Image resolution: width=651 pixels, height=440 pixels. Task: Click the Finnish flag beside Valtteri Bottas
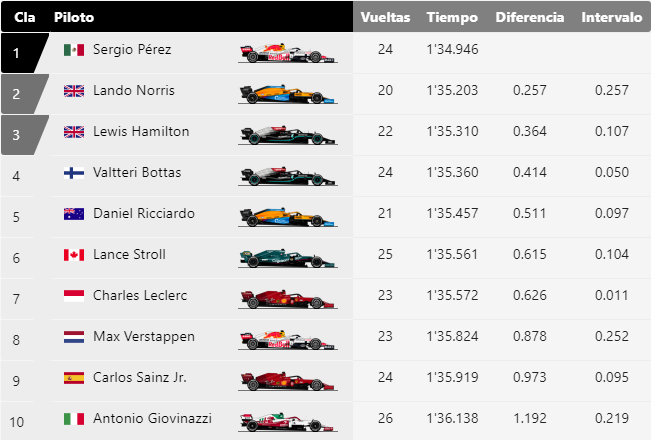74,173
